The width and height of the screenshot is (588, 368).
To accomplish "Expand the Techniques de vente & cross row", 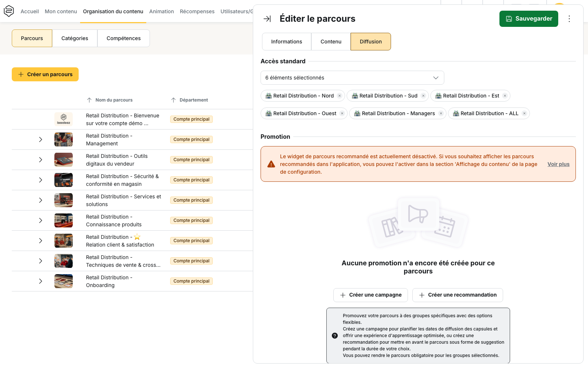I will point(41,261).
